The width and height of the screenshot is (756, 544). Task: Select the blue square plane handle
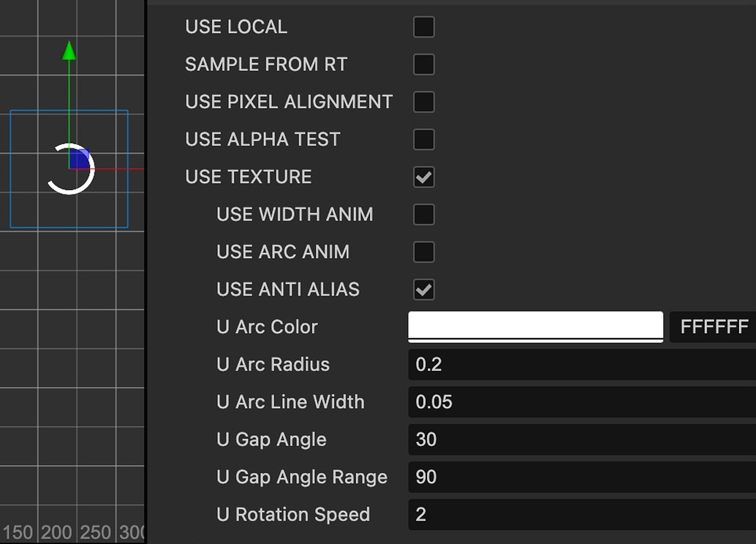(x=79, y=159)
